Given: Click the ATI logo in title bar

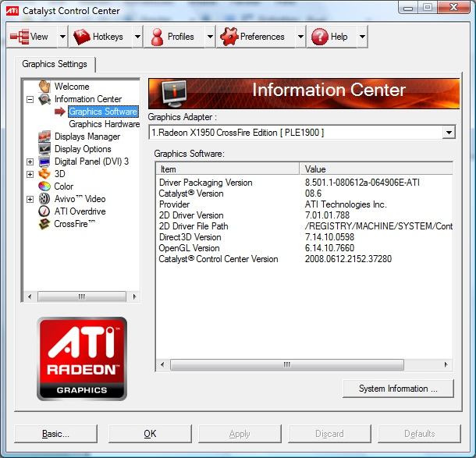Looking at the screenshot, I should 12,11.
